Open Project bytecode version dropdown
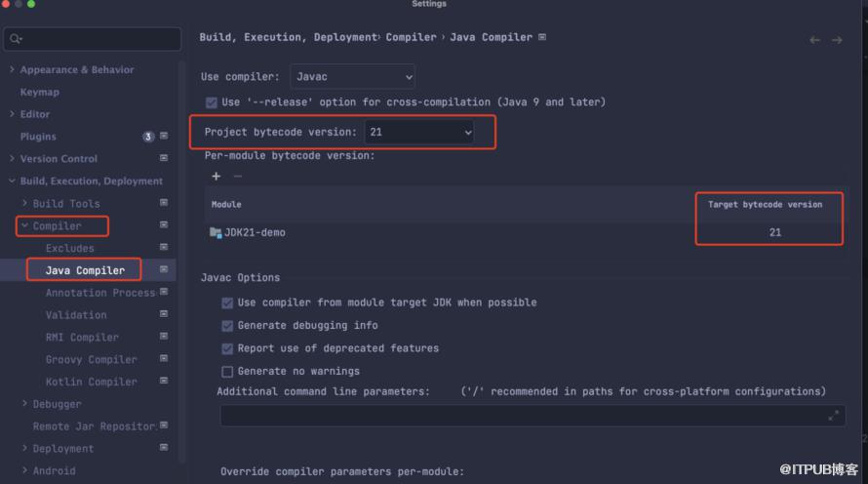 click(x=419, y=133)
